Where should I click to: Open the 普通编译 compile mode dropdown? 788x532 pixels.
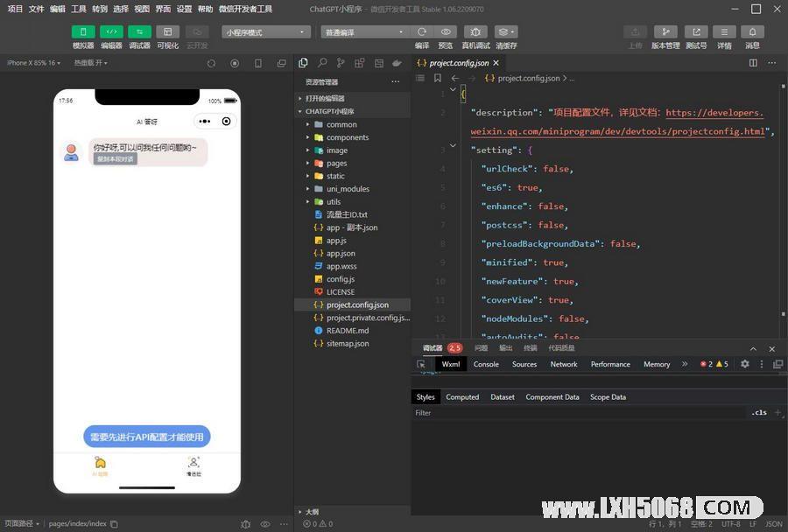point(365,32)
